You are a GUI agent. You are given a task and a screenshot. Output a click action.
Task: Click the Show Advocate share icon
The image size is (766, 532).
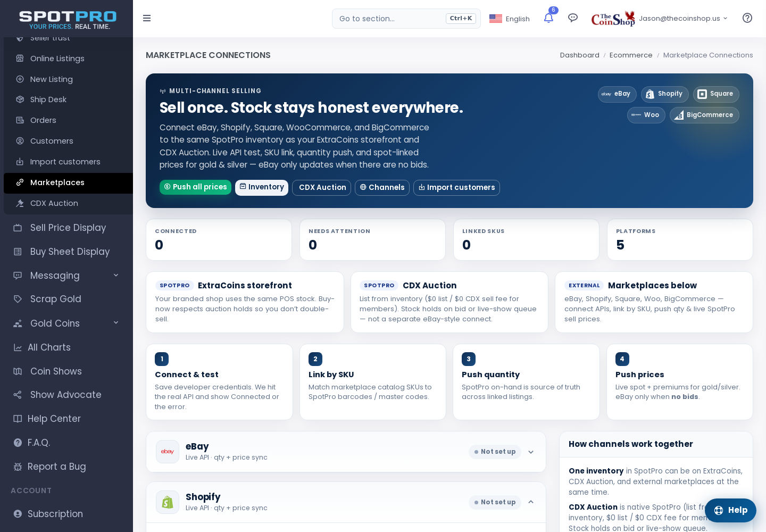tap(18, 395)
